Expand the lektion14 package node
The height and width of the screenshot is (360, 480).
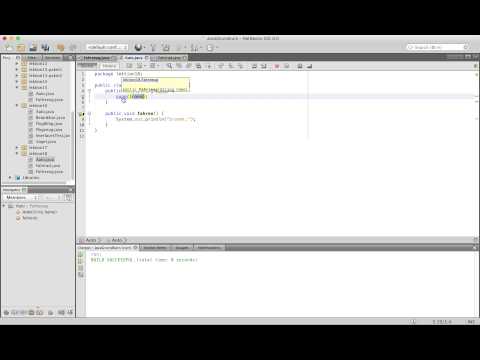(x=17, y=82)
